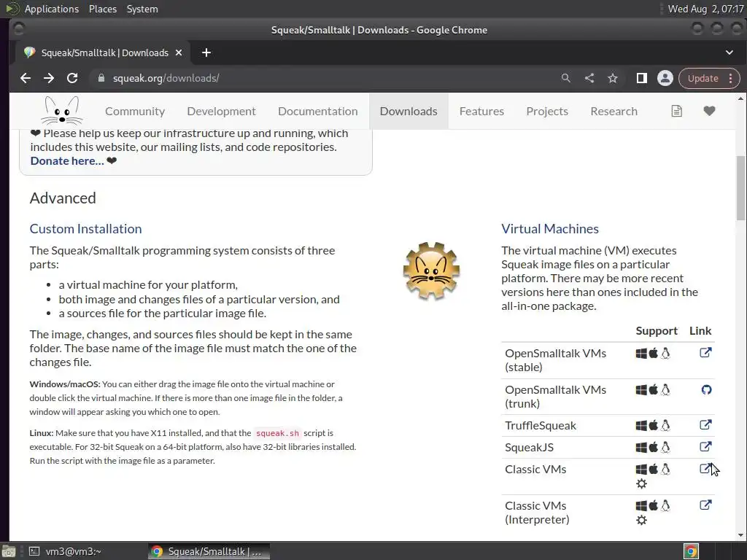Open the TruffleSqueak external link
This screenshot has height=560, width=747.
click(705, 425)
